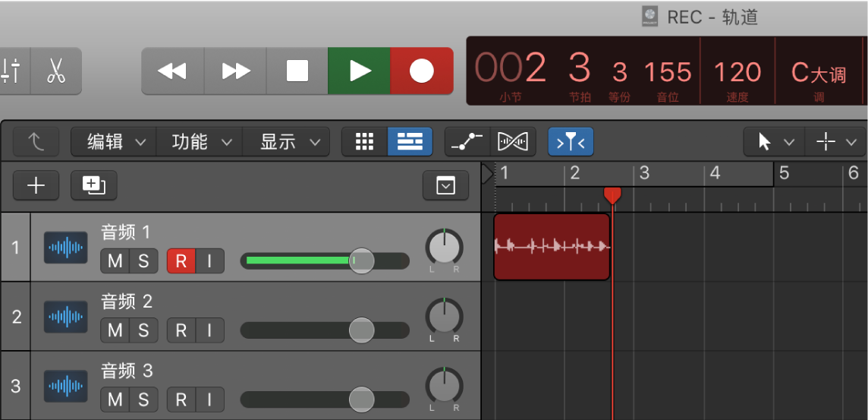Click the 音频 3 pan knob
The image size is (868, 420).
tap(444, 386)
